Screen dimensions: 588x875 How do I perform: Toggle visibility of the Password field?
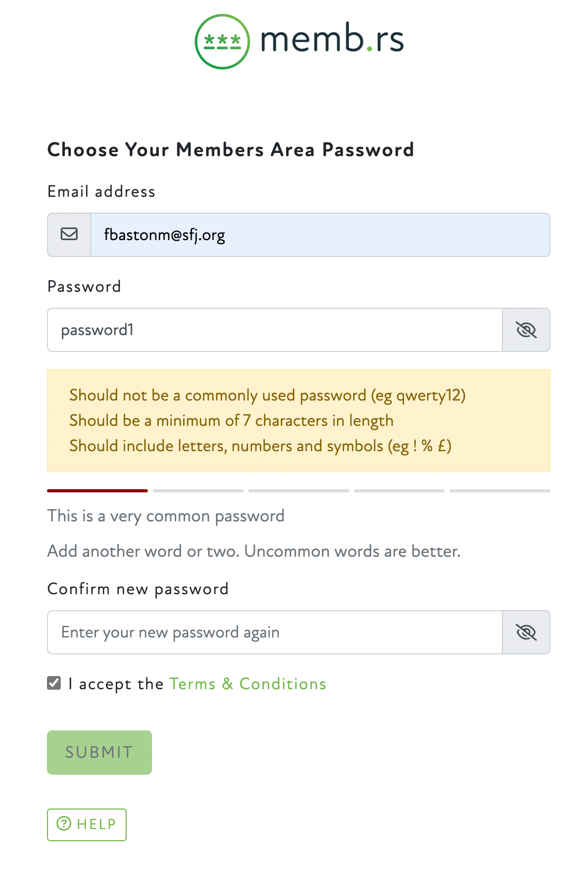click(526, 330)
